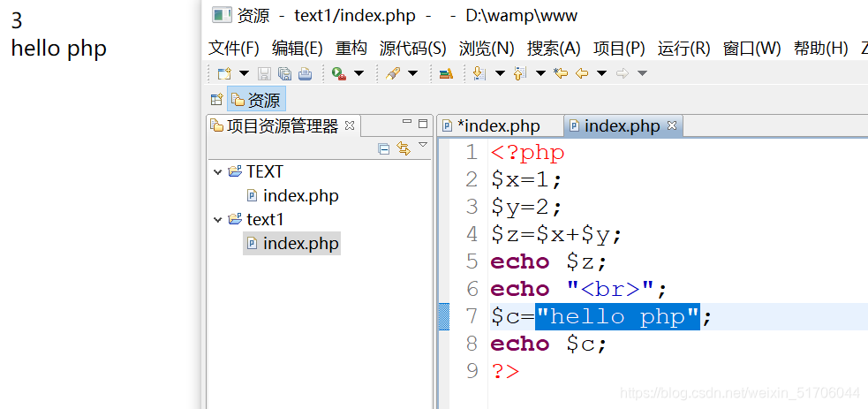Screen dimensions: 868x409
Task: Click the Last Edit Location icon
Action: tap(561, 73)
